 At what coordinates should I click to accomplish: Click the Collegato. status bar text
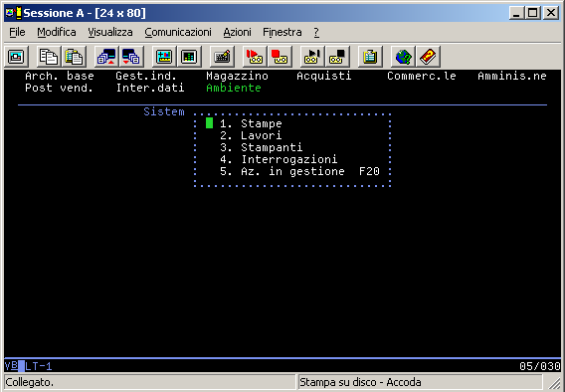30,382
